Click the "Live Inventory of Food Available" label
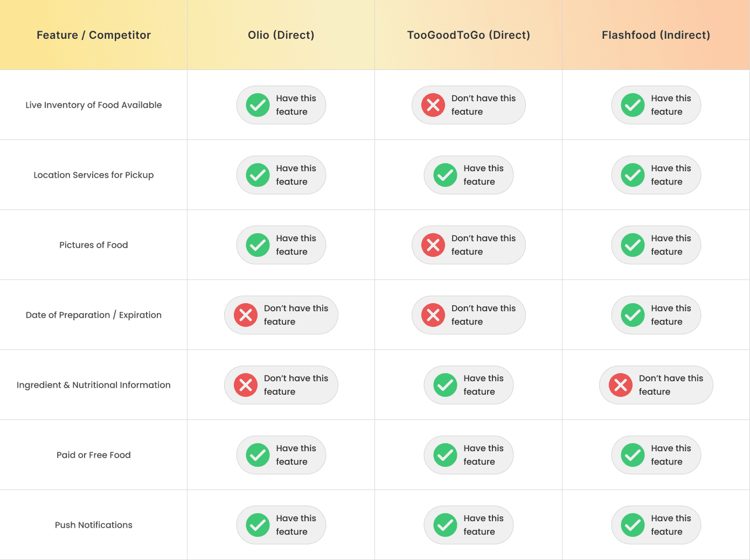The image size is (750, 560). (94, 105)
